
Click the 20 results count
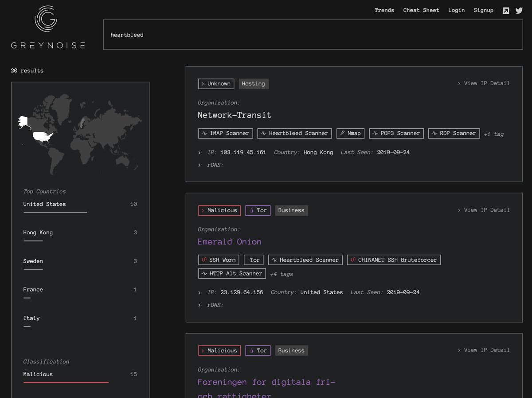pos(27,71)
